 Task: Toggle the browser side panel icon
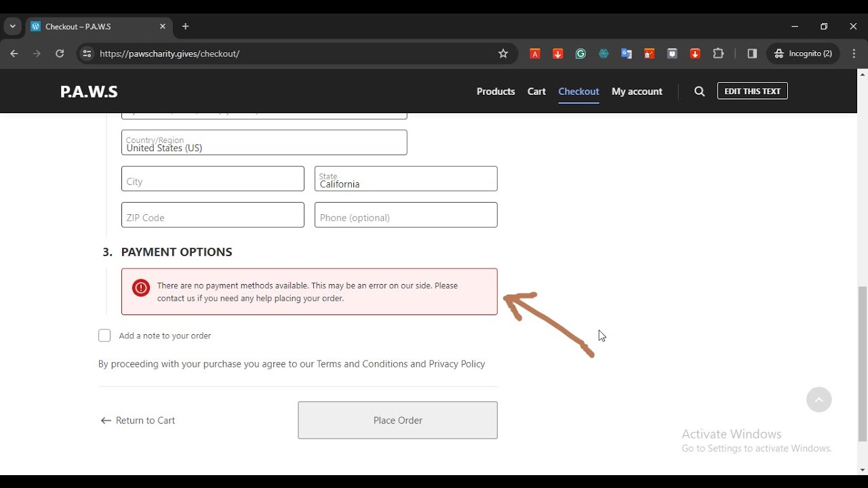tap(752, 54)
